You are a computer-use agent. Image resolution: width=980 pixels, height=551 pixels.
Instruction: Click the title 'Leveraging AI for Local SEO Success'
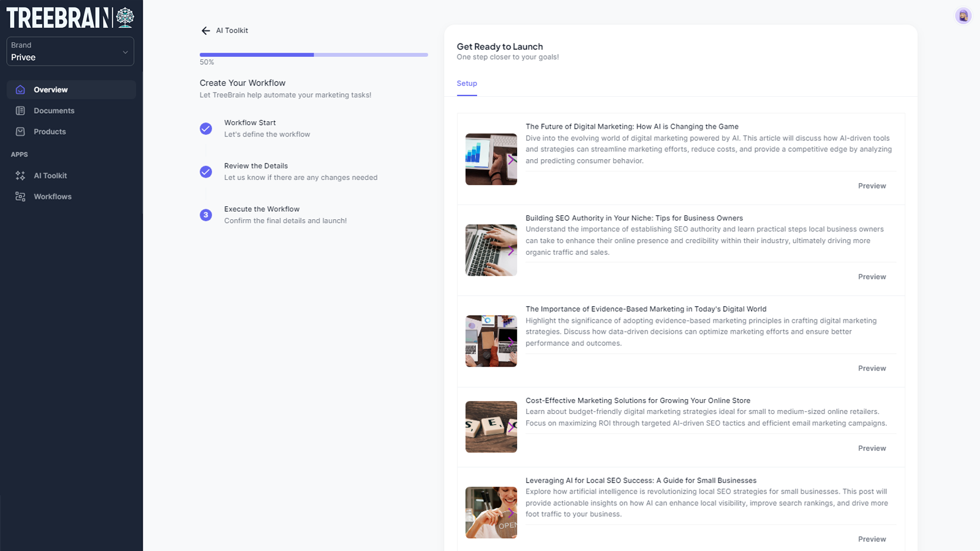pos(641,481)
